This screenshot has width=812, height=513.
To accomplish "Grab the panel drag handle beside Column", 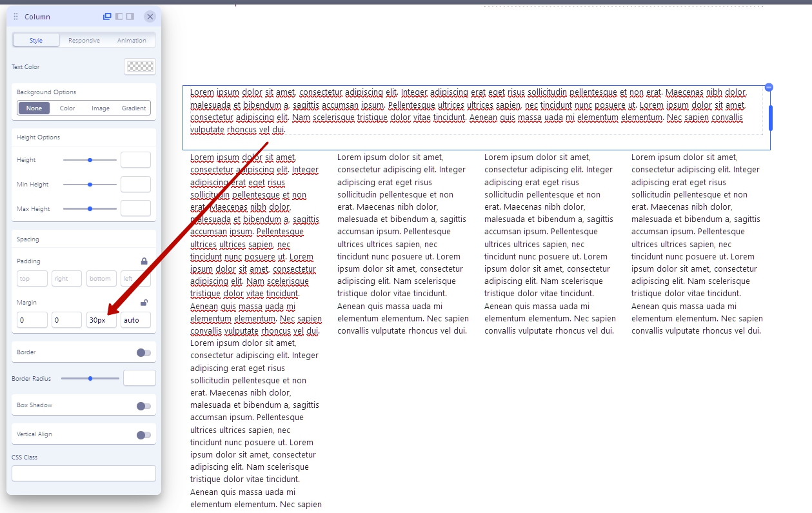I will 16,17.
